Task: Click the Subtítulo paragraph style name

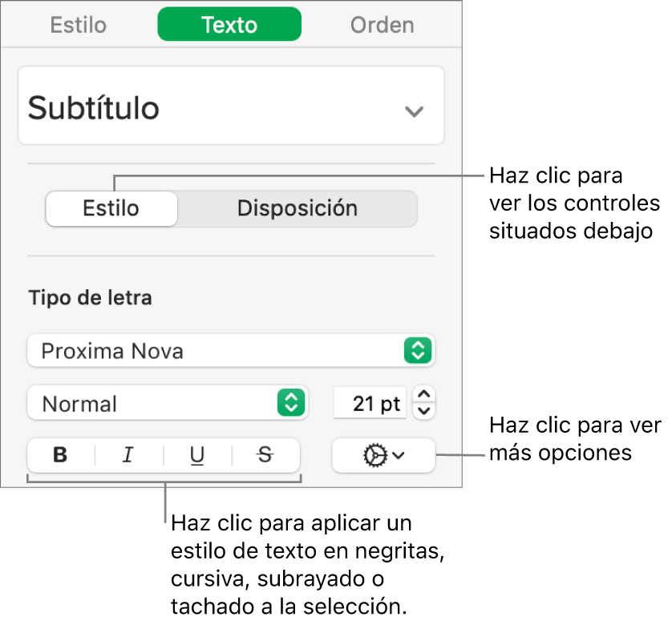Action: click(94, 108)
